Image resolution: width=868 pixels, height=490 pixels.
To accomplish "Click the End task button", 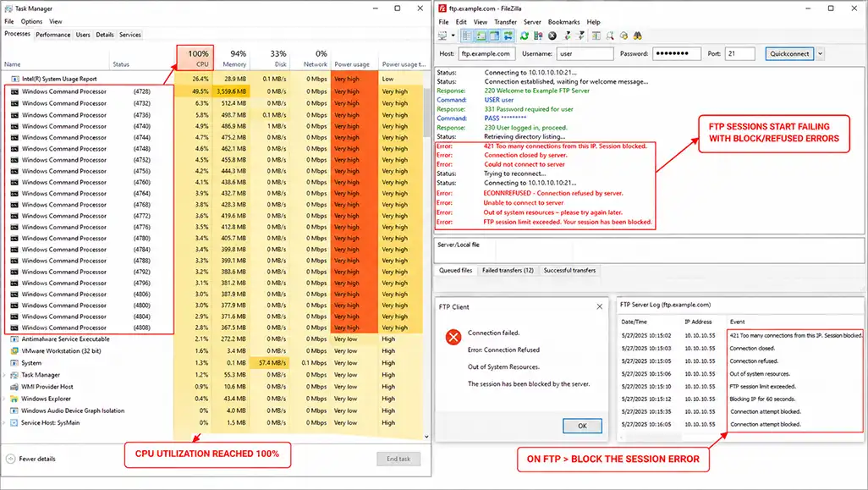I will click(398, 459).
